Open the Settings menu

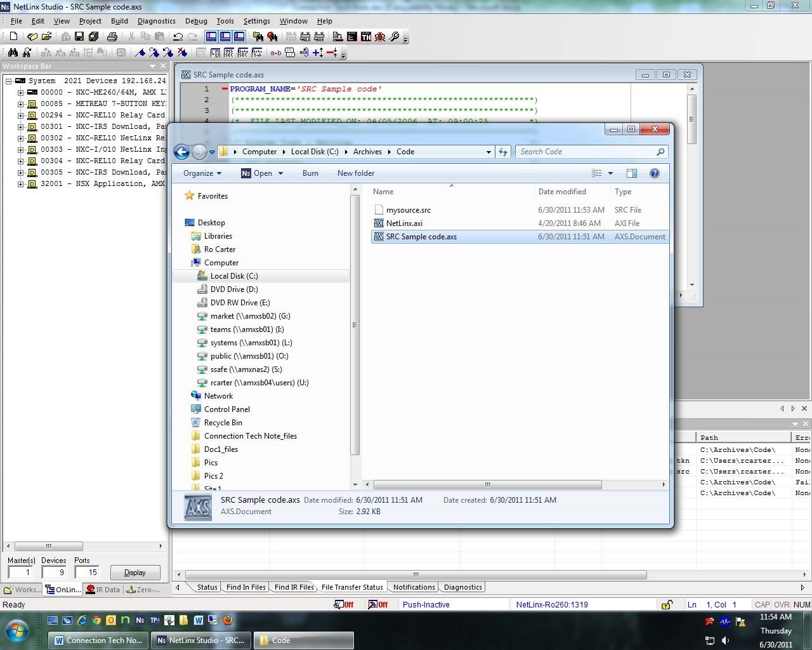pyautogui.click(x=256, y=21)
